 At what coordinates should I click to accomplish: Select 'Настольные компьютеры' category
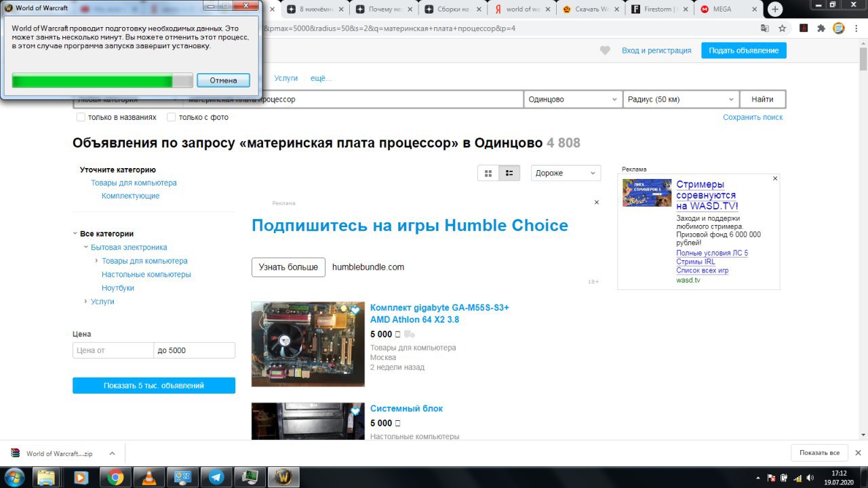pyautogui.click(x=146, y=274)
